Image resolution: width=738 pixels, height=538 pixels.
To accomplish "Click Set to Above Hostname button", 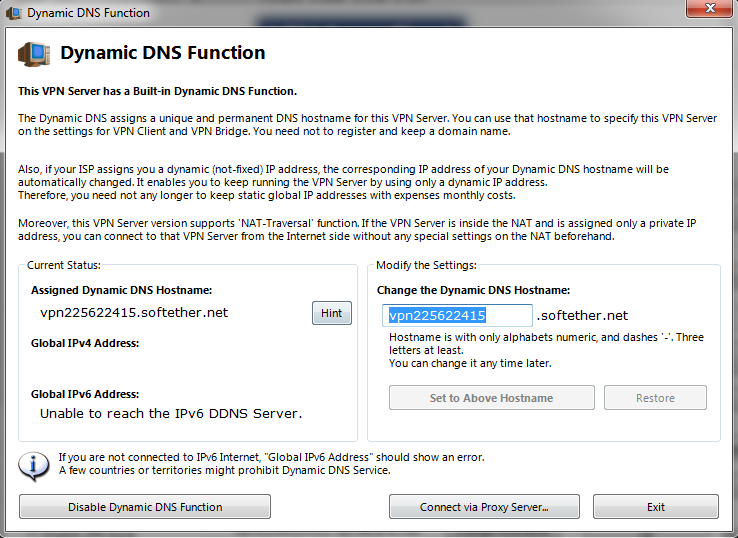I will click(x=491, y=398).
